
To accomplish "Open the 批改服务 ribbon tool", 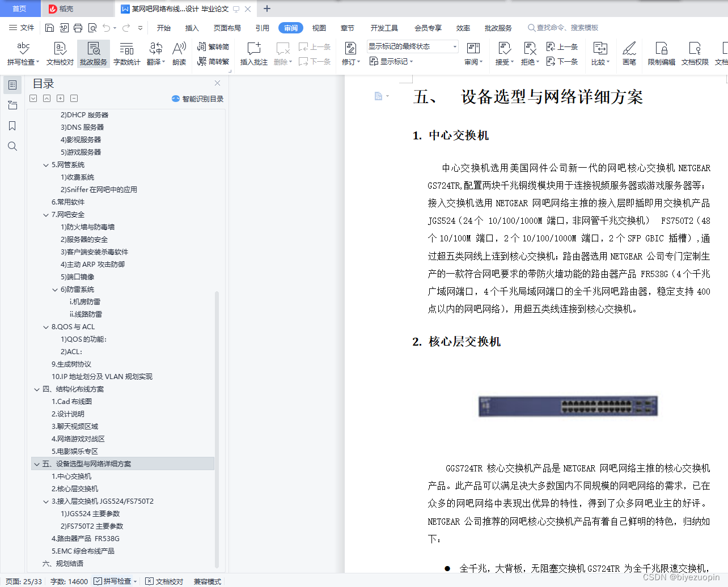I will point(94,54).
